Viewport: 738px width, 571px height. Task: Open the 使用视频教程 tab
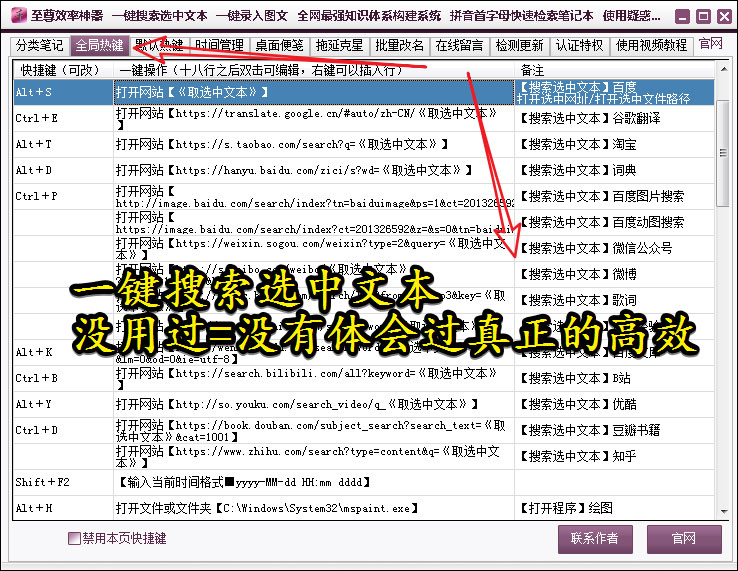pos(652,45)
